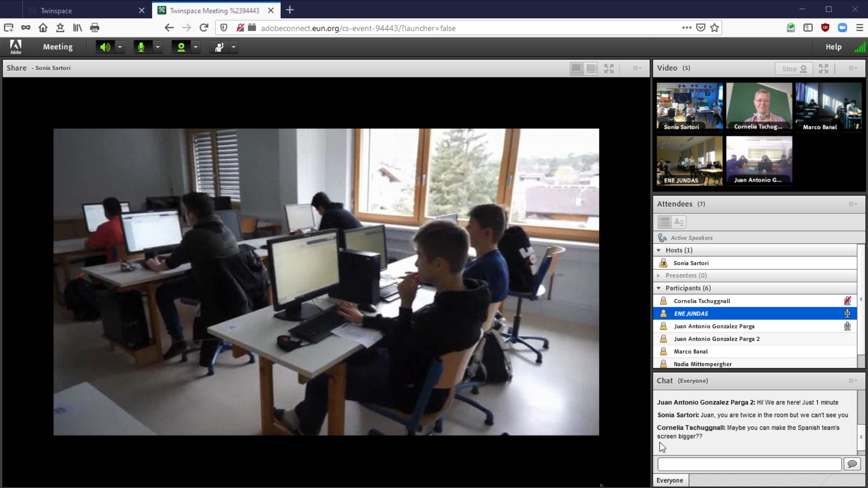Switch to attendee status view icon
This screenshot has height=488, width=868.
(x=679, y=222)
